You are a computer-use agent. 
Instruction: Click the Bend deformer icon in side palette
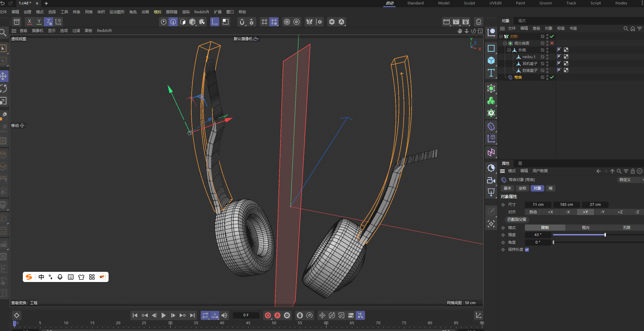pos(491,127)
